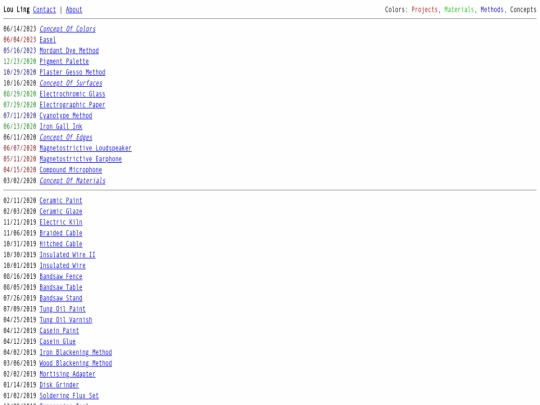Click the blue Methods legend label
This screenshot has width=540, height=405.
(x=492, y=10)
